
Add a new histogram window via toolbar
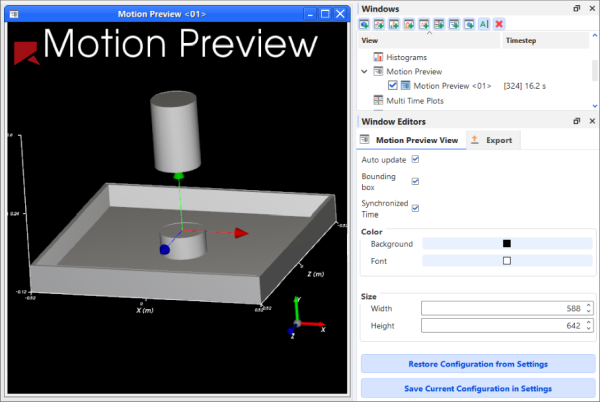tap(394, 24)
